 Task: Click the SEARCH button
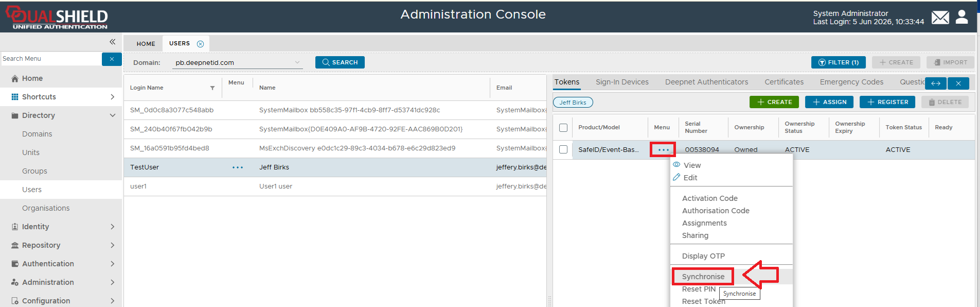340,62
